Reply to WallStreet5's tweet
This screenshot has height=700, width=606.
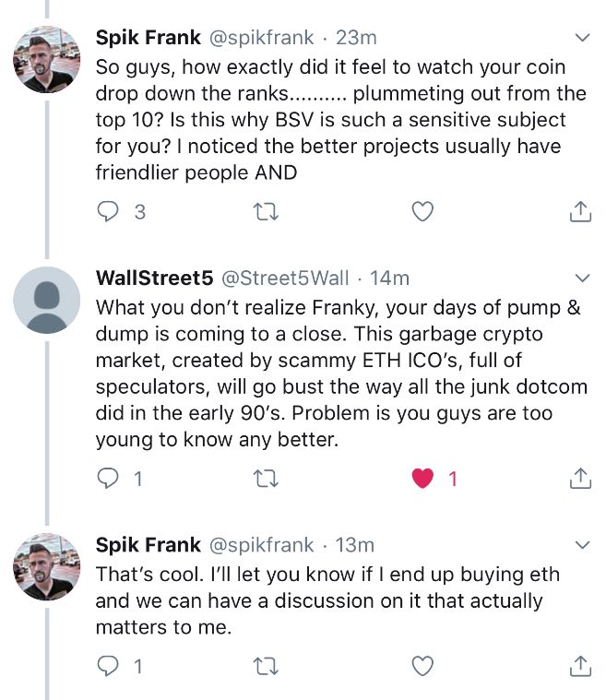[109, 479]
